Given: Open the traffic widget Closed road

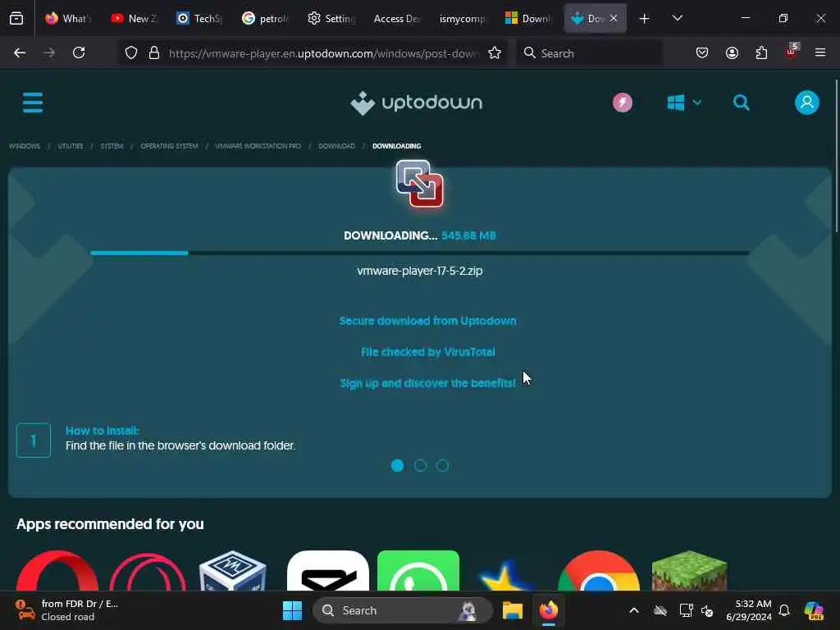Looking at the screenshot, I should 67,610.
